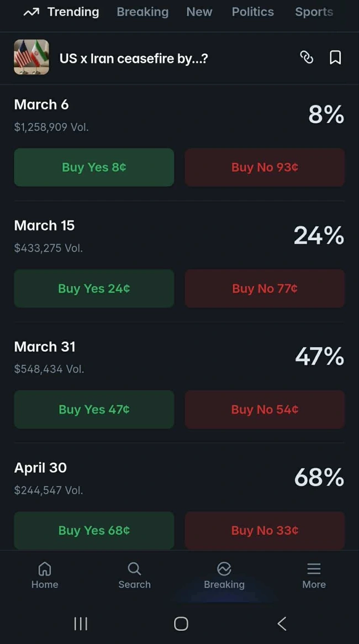Tap the Breaking icon in bottom bar
This screenshot has height=644, width=359.
(x=224, y=569)
